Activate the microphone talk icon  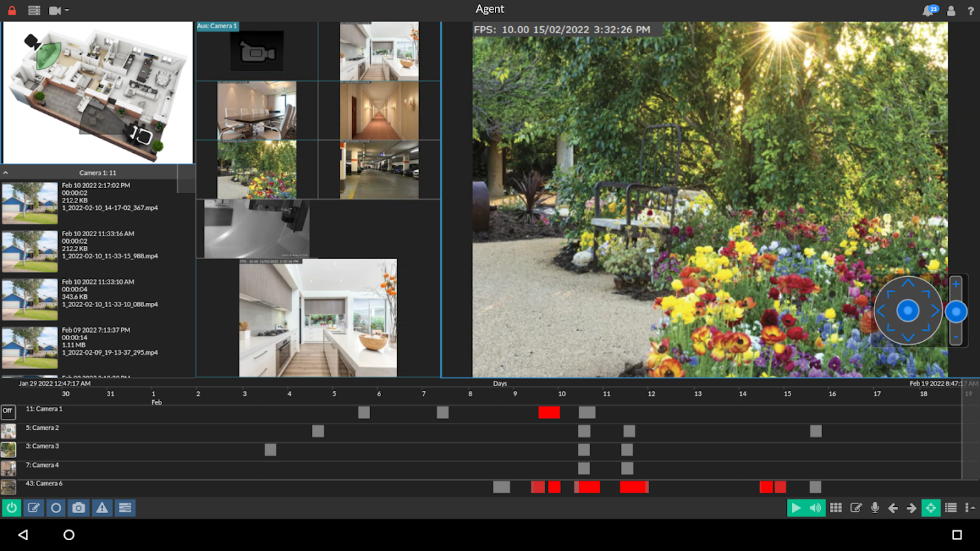(x=875, y=508)
